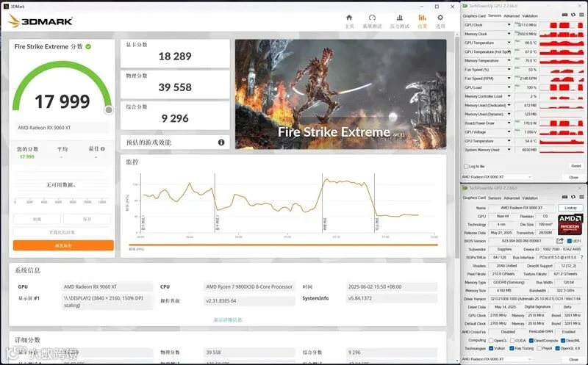588x365 pixels.
Task: Switch to Graphics Card tab in upper GPU-Z window
Action: [x=474, y=15]
